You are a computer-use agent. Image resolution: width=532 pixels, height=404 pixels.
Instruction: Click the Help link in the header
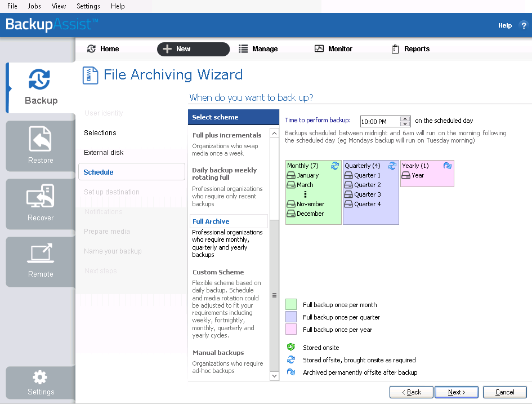(x=505, y=25)
